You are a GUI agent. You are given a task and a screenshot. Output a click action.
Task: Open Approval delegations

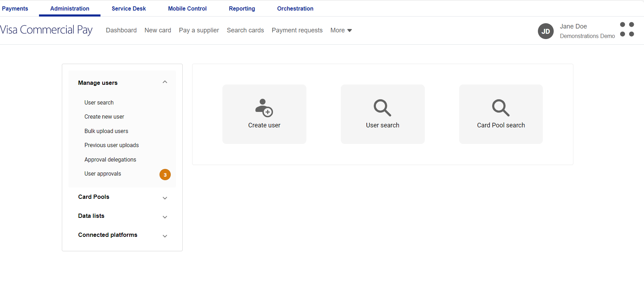coord(110,159)
